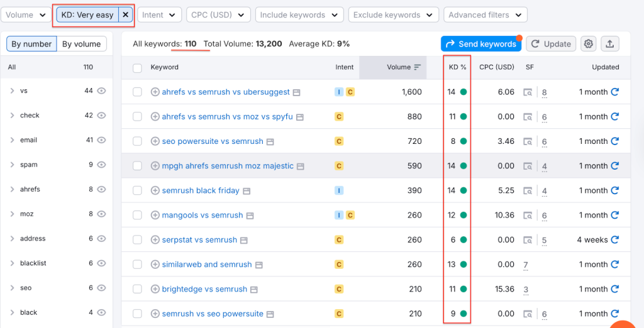644x328 pixels.
Task: Open table settings gear icon
Action: (x=588, y=43)
